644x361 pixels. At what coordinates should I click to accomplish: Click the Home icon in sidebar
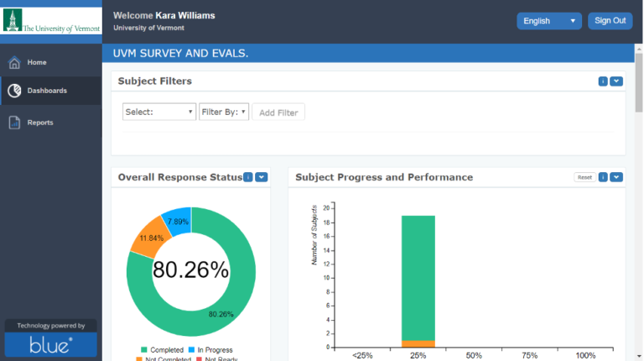pyautogui.click(x=14, y=63)
